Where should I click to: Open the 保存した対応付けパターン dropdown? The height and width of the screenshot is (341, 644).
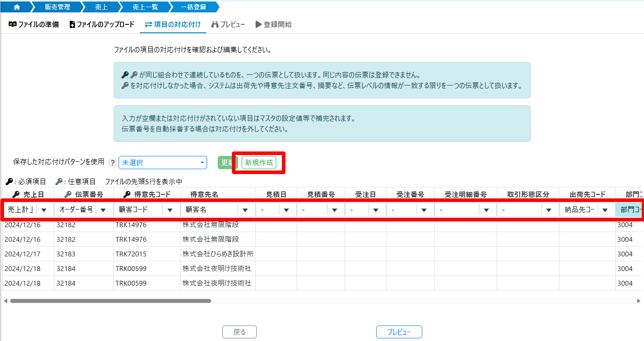pyautogui.click(x=162, y=163)
